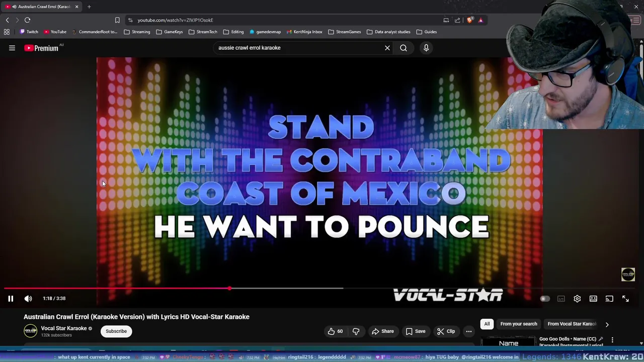The width and height of the screenshot is (644, 362).
Task: Expand the StreamGames bookmarks folder
Action: (x=345, y=32)
